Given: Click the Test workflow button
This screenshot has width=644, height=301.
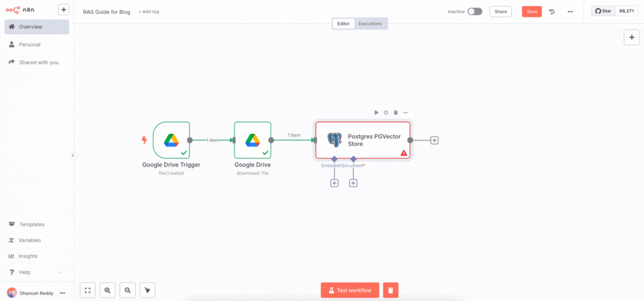Looking at the screenshot, I should [350, 290].
